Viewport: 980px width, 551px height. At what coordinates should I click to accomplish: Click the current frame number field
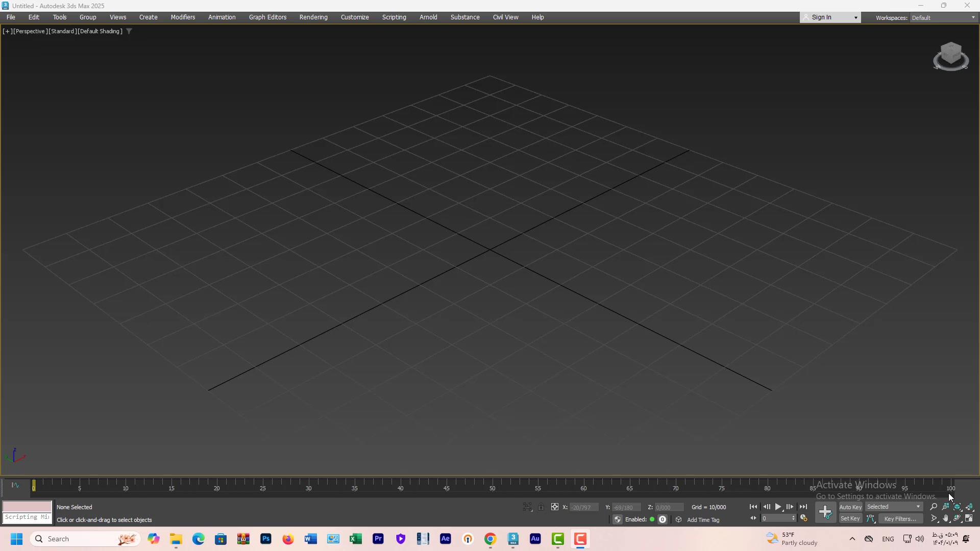pyautogui.click(x=775, y=518)
